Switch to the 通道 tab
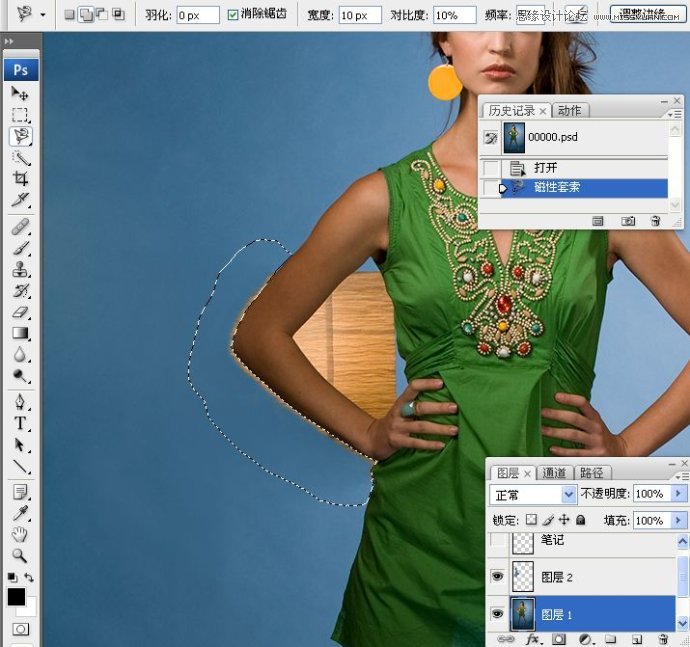The width and height of the screenshot is (690, 647). [x=554, y=473]
